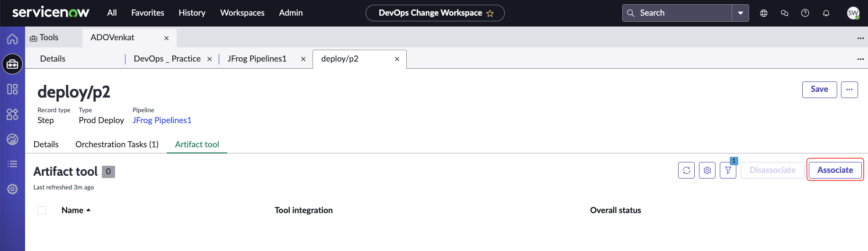
Task: Close the DevOps _ Practice tab
Action: [209, 59]
